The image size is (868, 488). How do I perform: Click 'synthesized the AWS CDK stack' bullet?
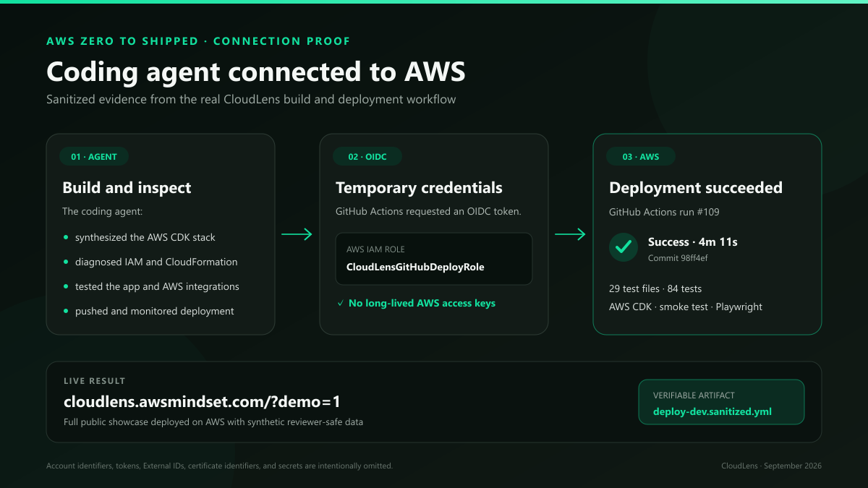pos(145,237)
